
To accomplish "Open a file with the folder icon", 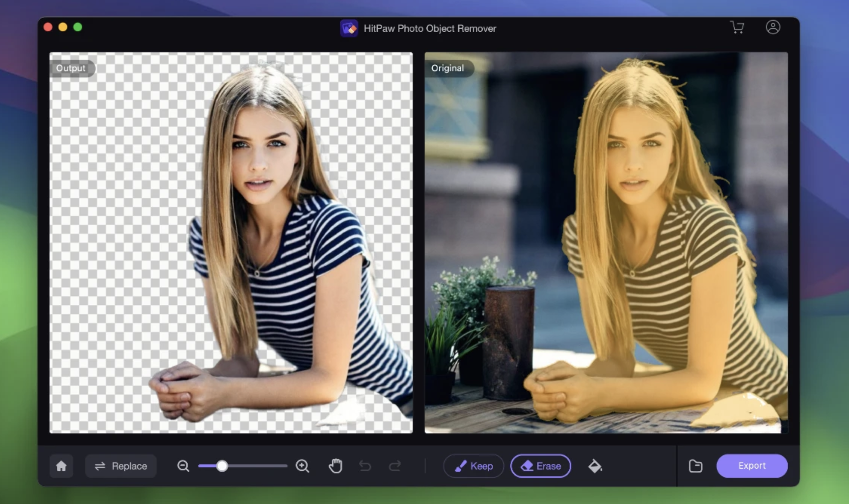I will (695, 466).
